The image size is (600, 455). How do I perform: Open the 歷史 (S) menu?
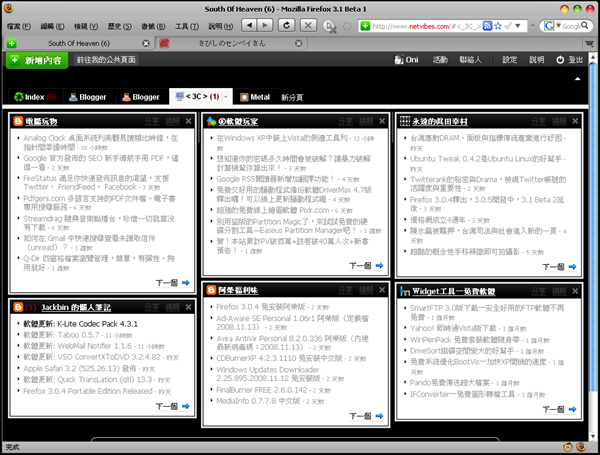pos(119,26)
